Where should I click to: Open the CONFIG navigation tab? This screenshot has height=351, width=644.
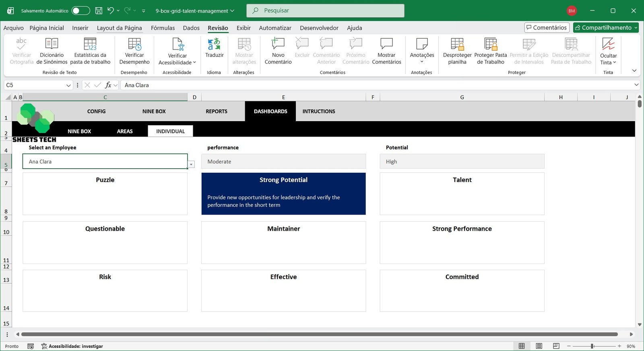(96, 111)
